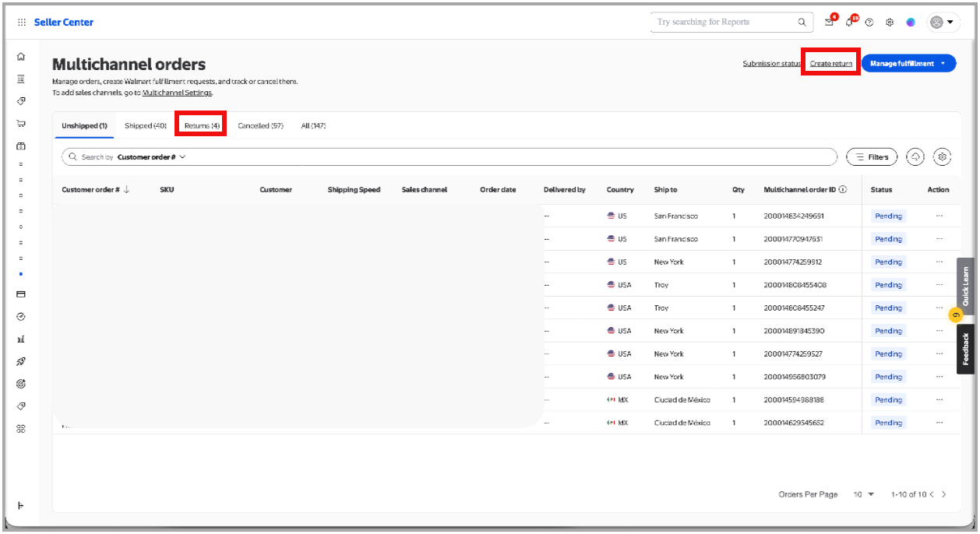Click Pending status for order 200014594988188
980x534 pixels.
888,400
